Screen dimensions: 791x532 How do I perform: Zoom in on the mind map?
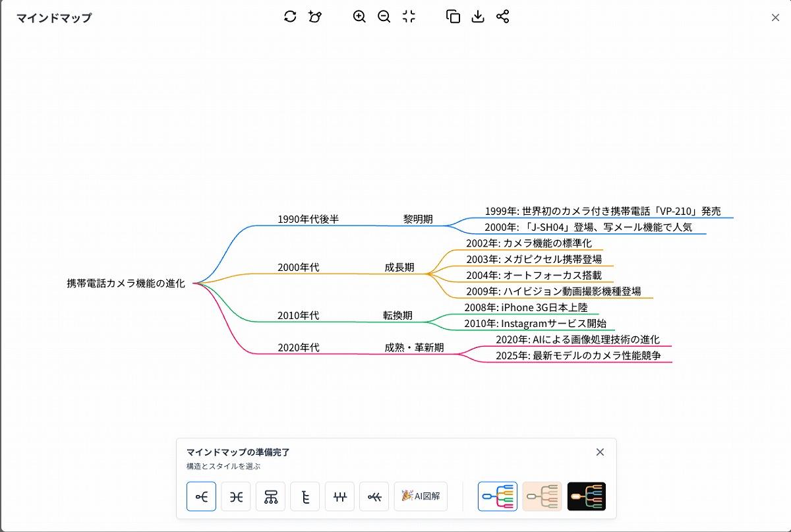(359, 17)
